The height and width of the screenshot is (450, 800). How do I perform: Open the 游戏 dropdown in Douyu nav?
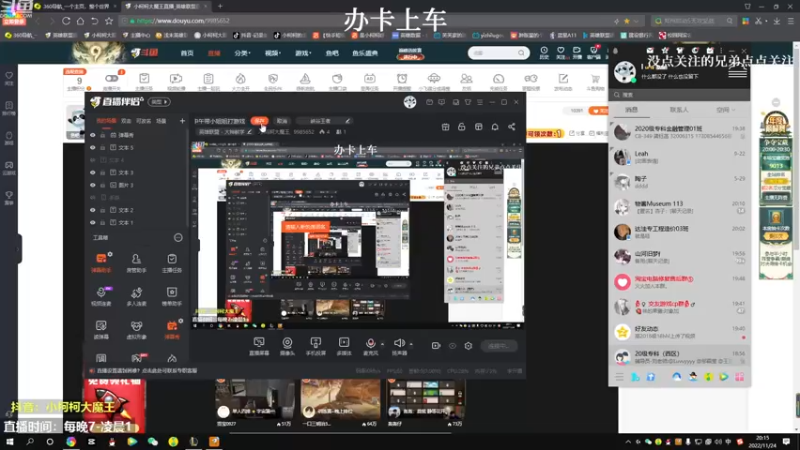[303, 53]
